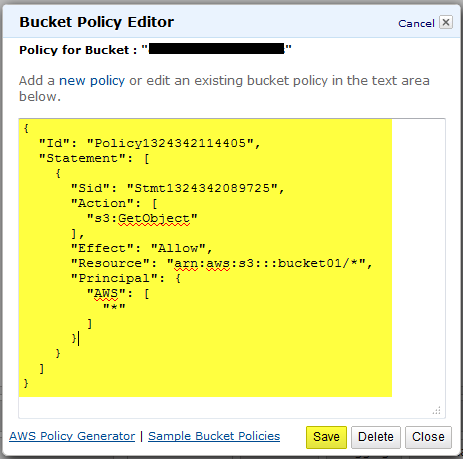Click the textarea resize grip handle
Image resolution: width=463 pixels, height=459 pixels.
click(x=437, y=410)
